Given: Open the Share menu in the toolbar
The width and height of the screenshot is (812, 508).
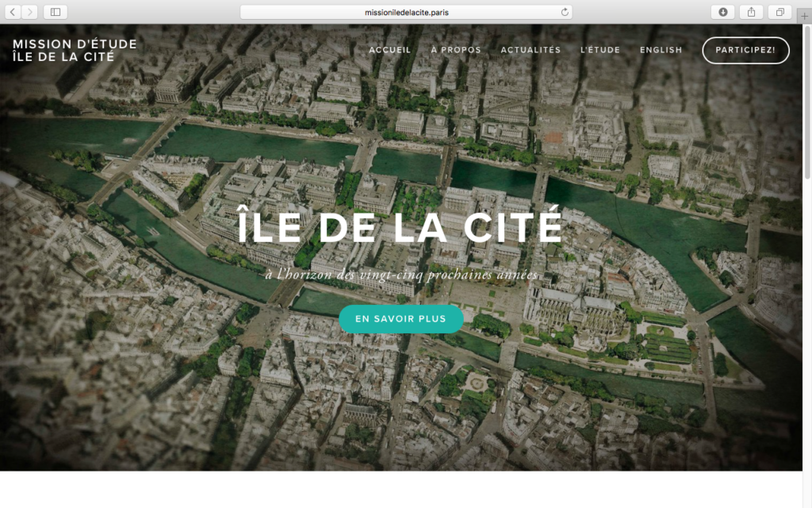Looking at the screenshot, I should tap(750, 12).
